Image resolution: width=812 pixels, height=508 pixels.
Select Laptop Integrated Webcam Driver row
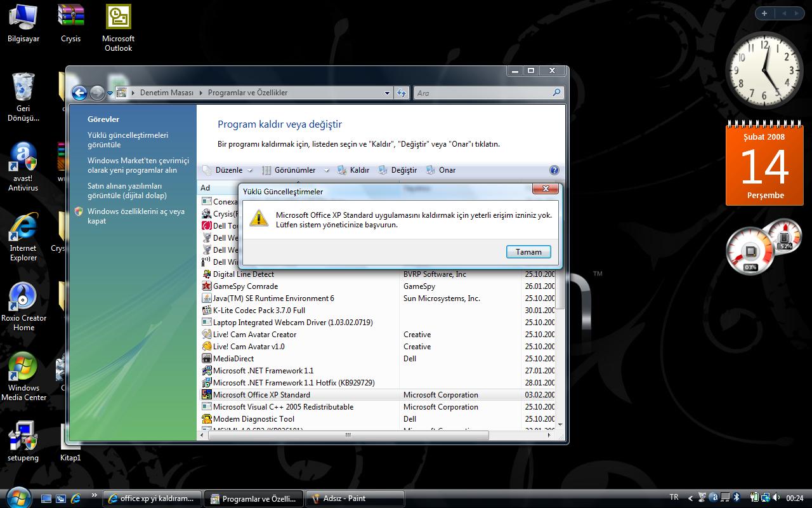tap(378, 323)
